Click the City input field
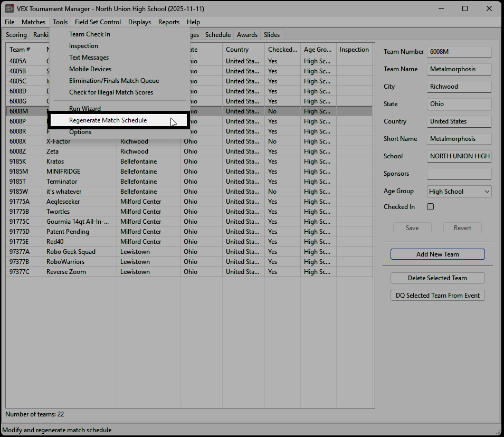The width and height of the screenshot is (504, 437). [x=459, y=87]
